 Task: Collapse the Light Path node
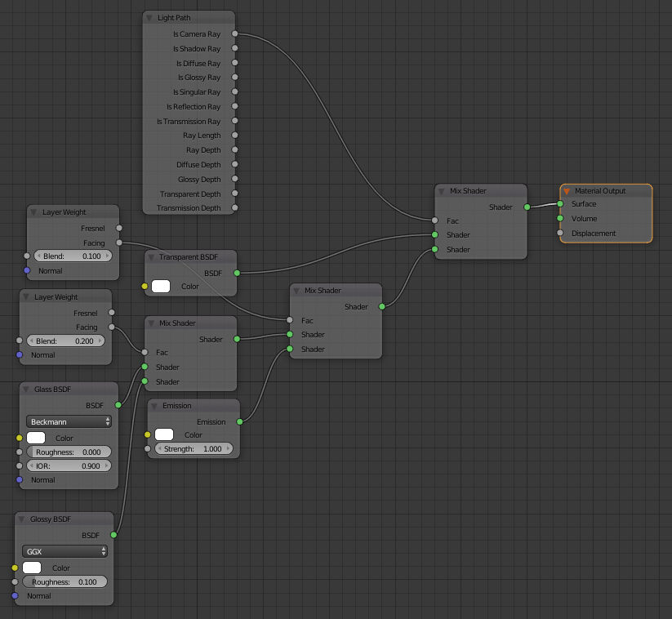(x=149, y=18)
